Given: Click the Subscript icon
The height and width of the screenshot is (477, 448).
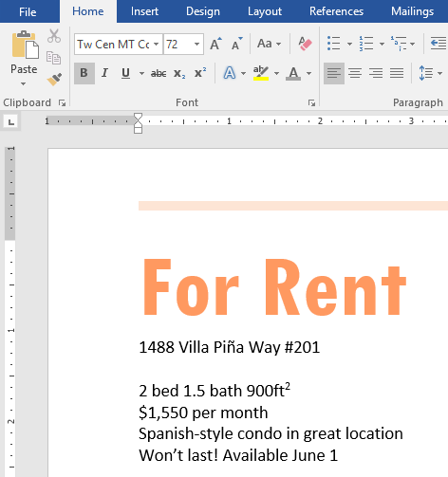Looking at the screenshot, I should pyautogui.click(x=179, y=73).
